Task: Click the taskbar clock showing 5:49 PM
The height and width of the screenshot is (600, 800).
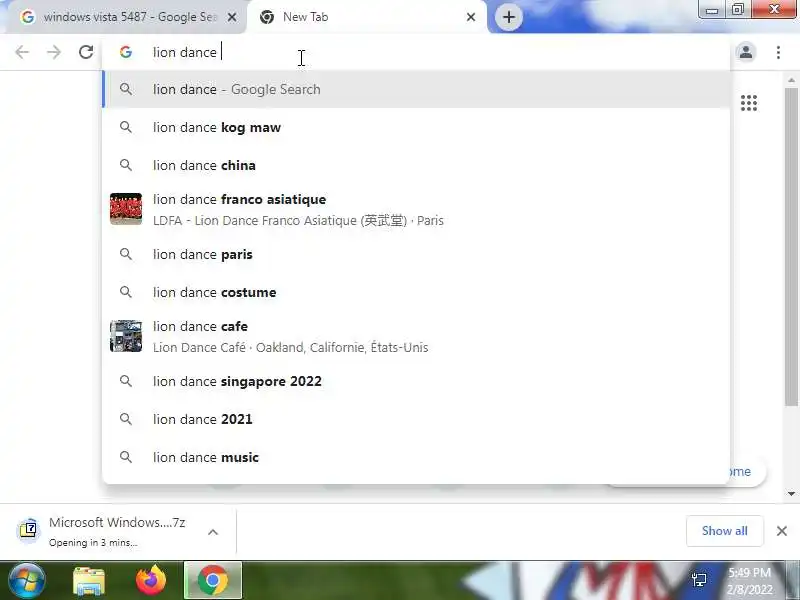Action: coord(749,581)
